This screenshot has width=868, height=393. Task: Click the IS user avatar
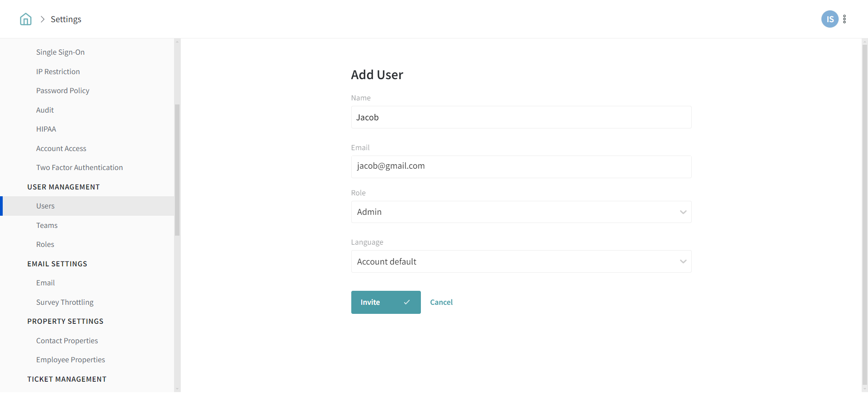[x=830, y=19]
